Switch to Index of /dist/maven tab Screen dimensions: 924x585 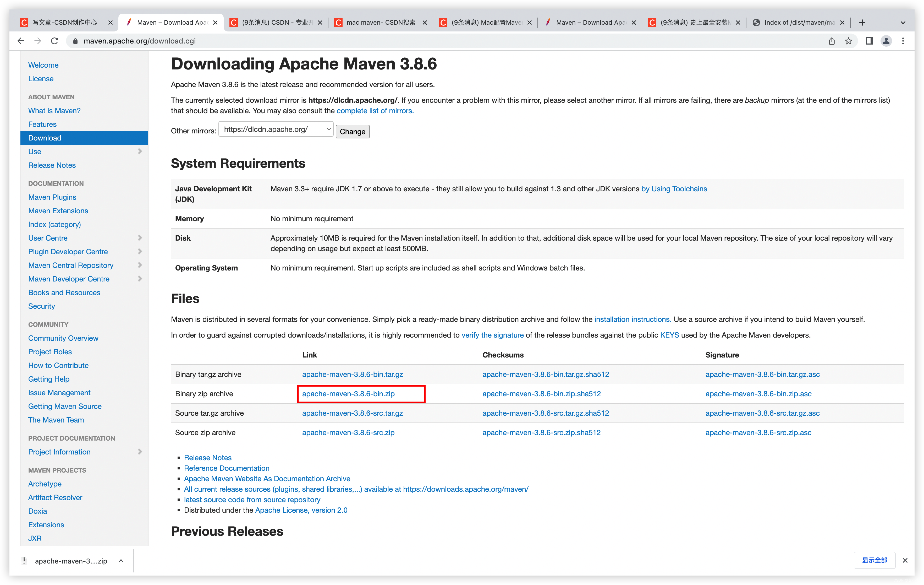coord(799,23)
